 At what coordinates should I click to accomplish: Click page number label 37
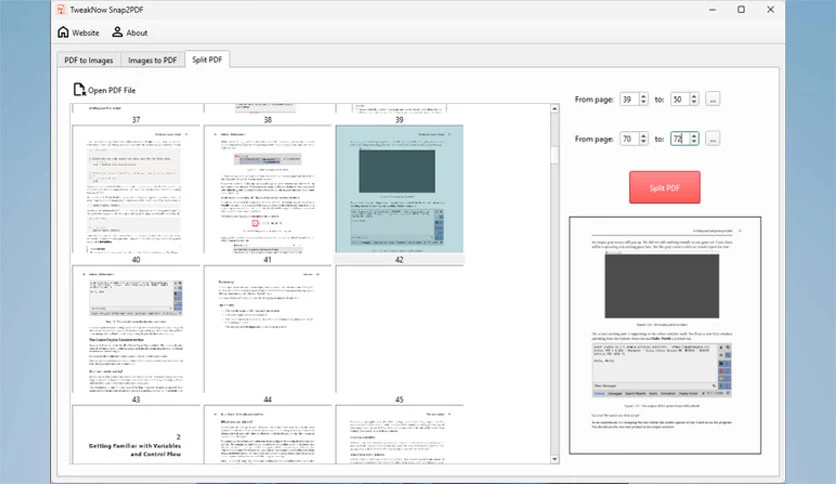tap(136, 120)
